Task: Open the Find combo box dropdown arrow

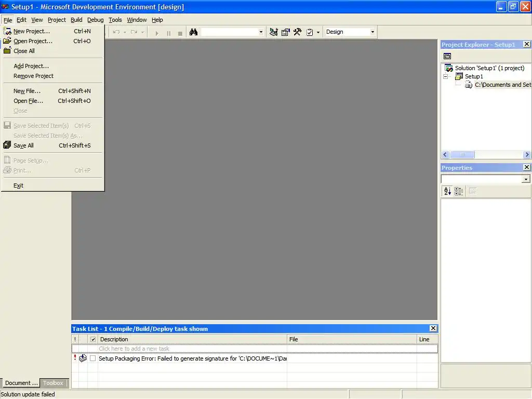Action: tap(261, 32)
